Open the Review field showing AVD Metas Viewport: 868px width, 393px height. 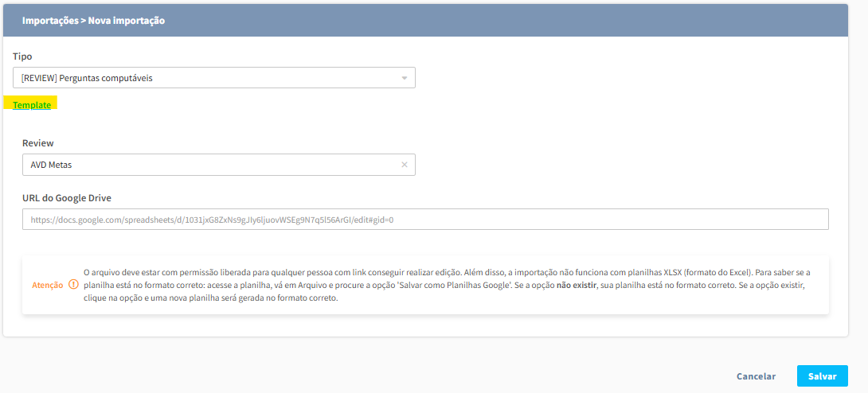pos(219,165)
